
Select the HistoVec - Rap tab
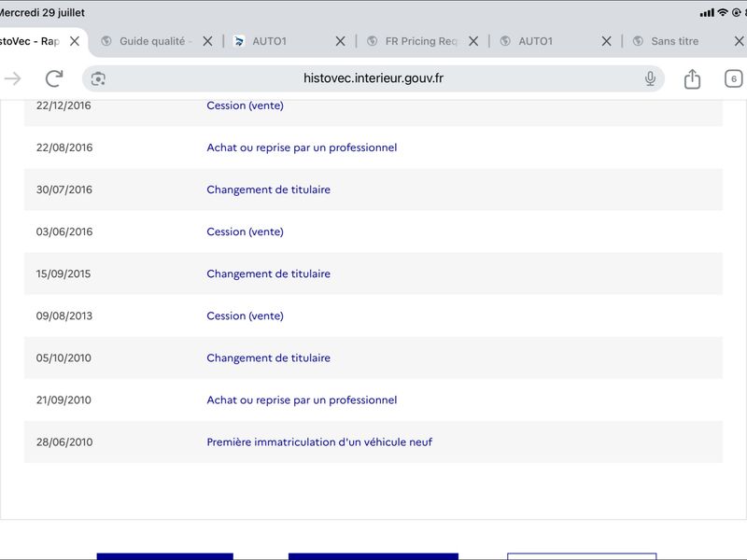[30, 41]
